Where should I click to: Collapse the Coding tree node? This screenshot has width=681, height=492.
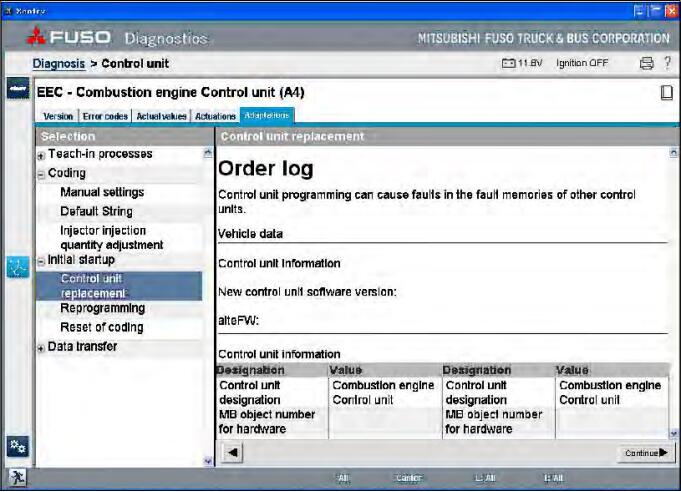(41, 175)
